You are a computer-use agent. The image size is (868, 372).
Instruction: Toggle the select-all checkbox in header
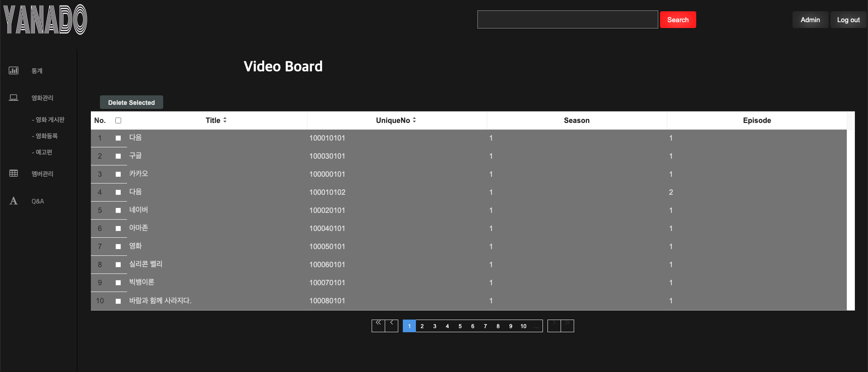point(118,120)
